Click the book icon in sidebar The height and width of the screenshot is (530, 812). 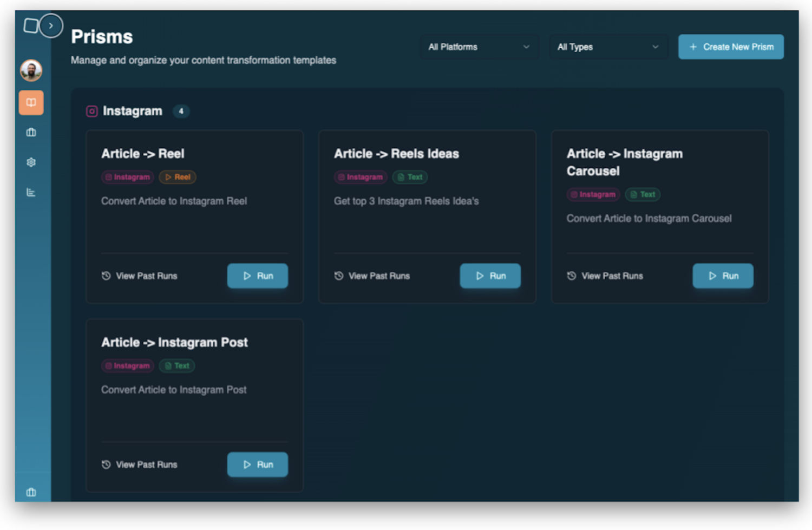click(31, 103)
